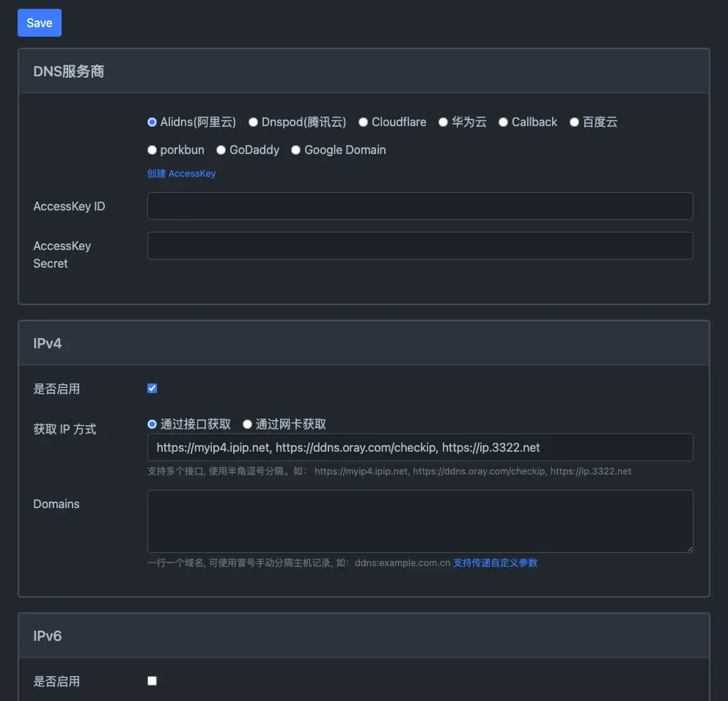
Task: Click the AccessKey Secret label
Action: [x=62, y=254]
